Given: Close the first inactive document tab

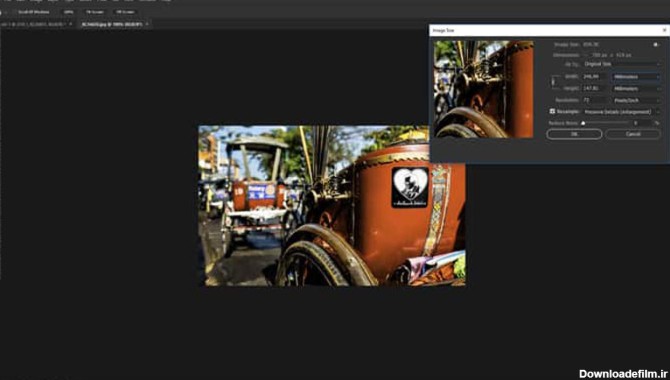Looking at the screenshot, I should tap(71, 24).
